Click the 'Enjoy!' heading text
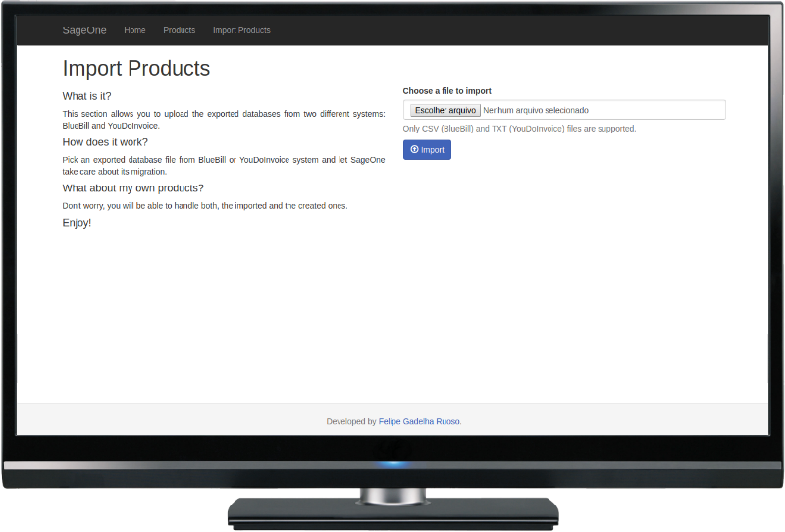Viewport: 785px width, 532px height. (77, 223)
